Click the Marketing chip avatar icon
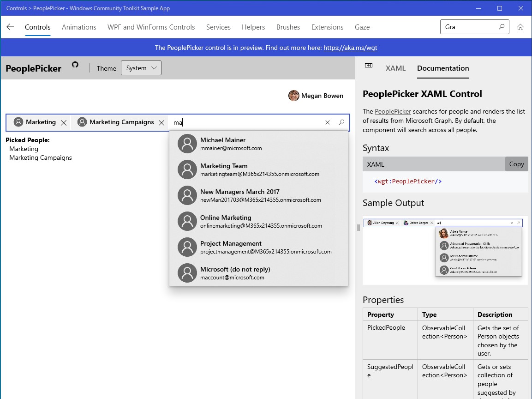 point(18,122)
